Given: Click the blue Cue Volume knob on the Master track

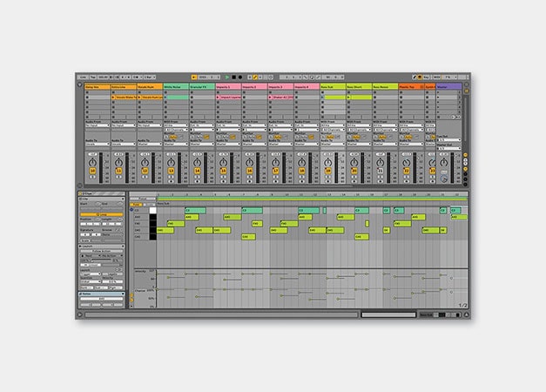Looking at the screenshot, I should (x=444, y=179).
